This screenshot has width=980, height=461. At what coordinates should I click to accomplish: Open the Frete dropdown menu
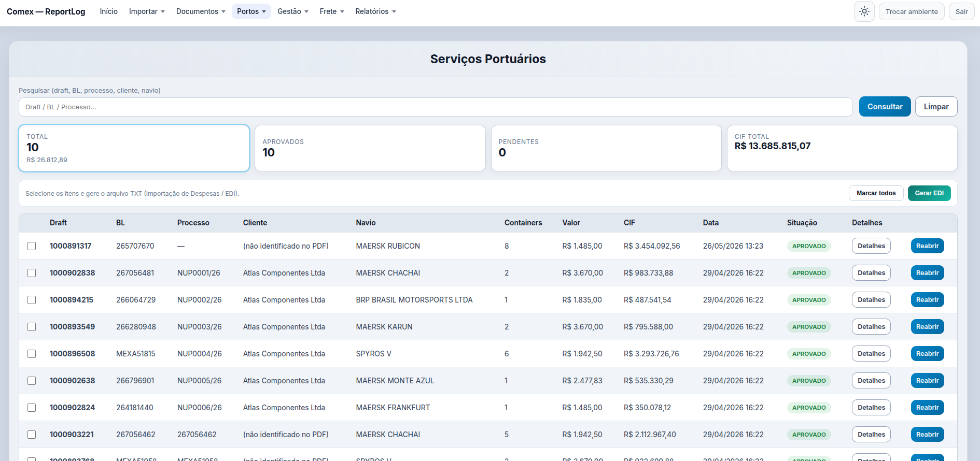pyautogui.click(x=332, y=11)
